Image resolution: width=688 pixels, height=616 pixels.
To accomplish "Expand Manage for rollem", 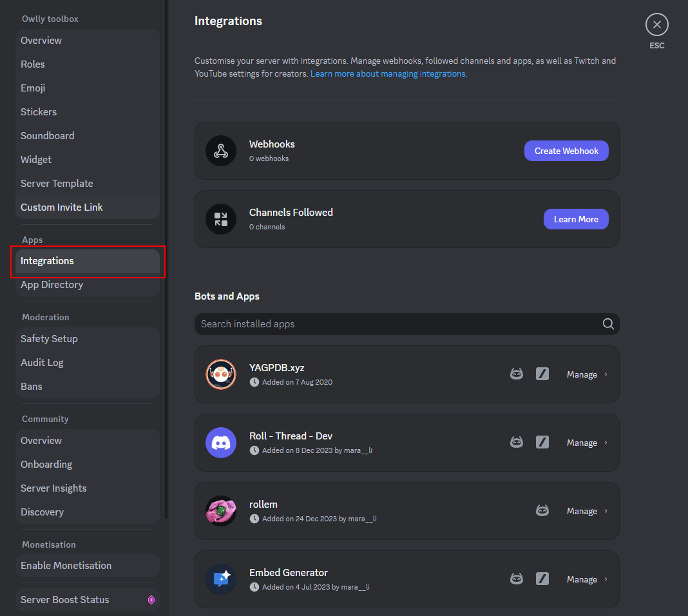I will pyautogui.click(x=587, y=511).
